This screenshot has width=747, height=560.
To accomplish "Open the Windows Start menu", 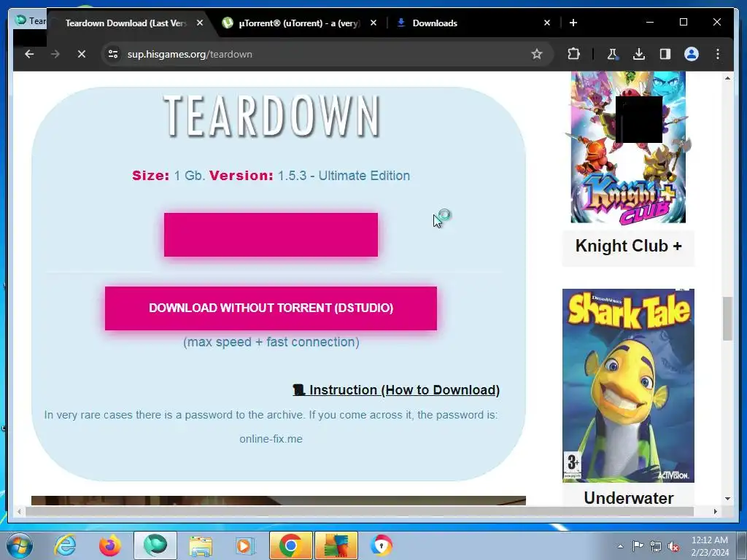I will tap(19, 545).
